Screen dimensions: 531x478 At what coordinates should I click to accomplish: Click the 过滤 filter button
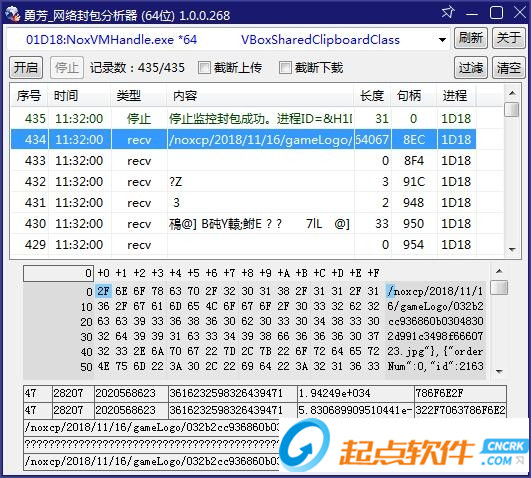[x=470, y=67]
